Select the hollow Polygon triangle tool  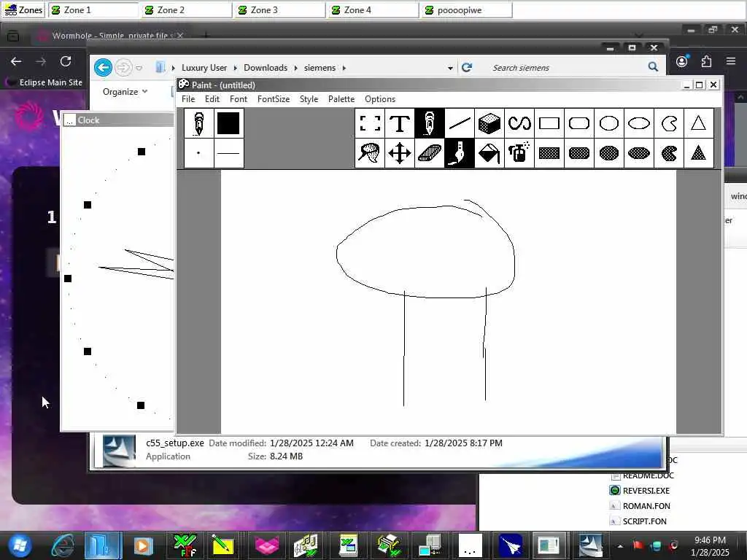pyautogui.click(x=698, y=123)
